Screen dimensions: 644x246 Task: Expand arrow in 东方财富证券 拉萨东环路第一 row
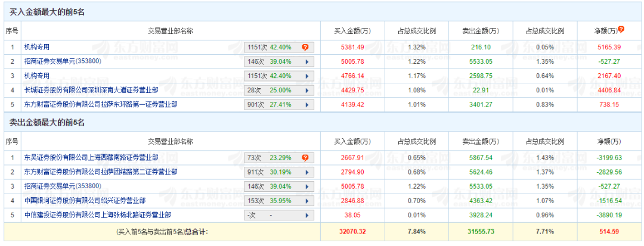coord(306,105)
